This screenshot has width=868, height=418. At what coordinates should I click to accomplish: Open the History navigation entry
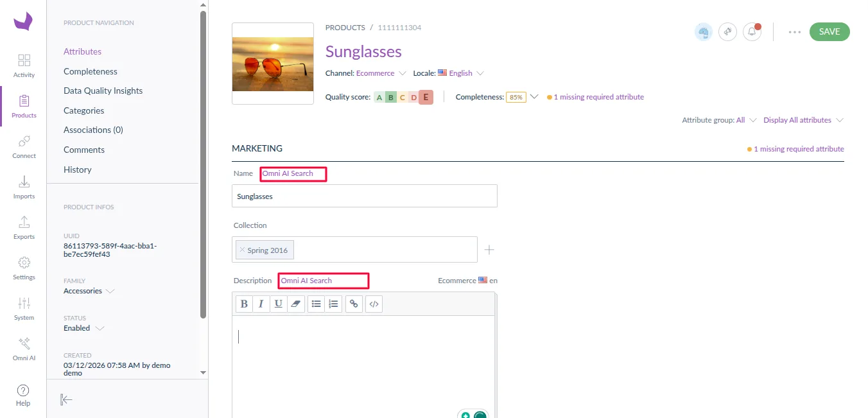click(77, 169)
